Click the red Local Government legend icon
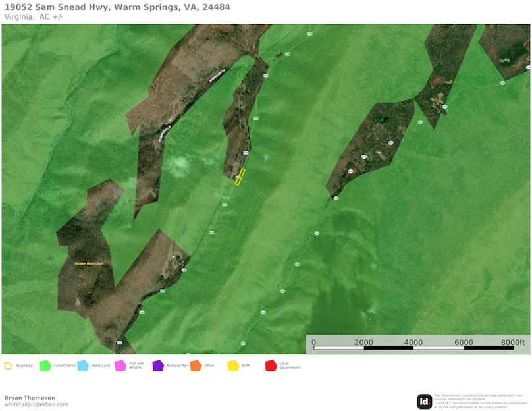The image size is (532, 411). point(271,366)
